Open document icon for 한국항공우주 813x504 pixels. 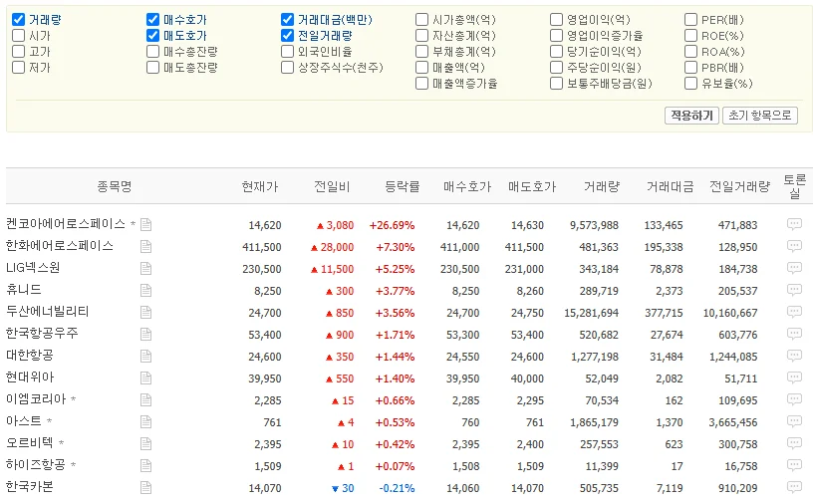146,334
